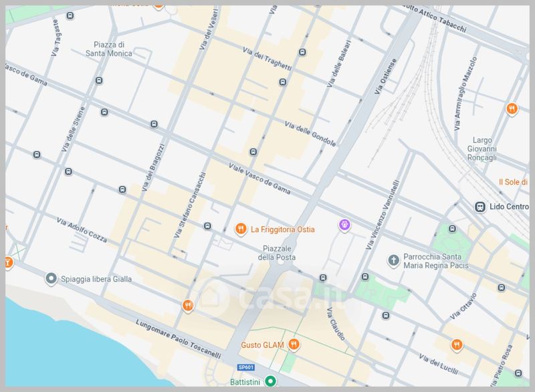Open restaurant marker above Lungomare Paolo Toscanelli

click(189, 306)
